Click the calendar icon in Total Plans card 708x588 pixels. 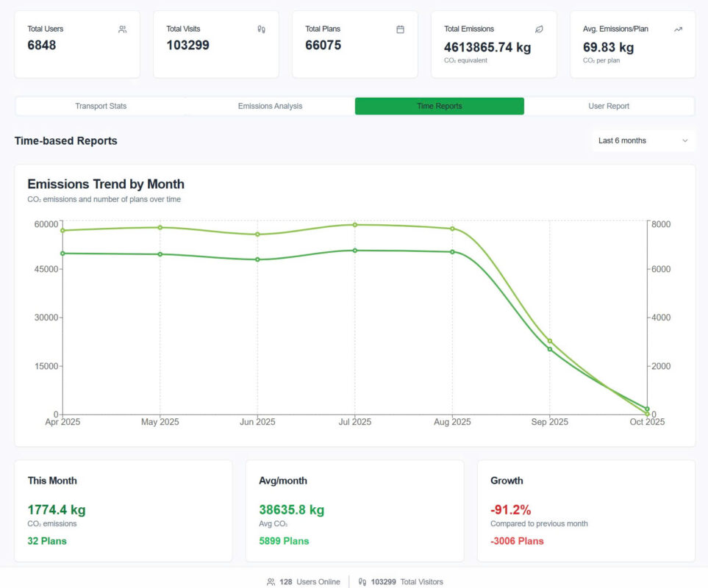point(400,29)
